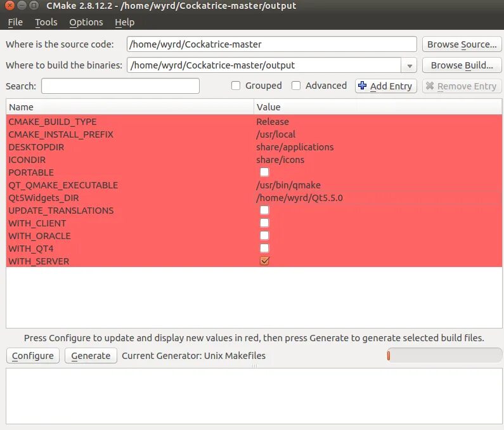Click the Remove Entry X icon
The image size is (504, 430).
click(430, 86)
